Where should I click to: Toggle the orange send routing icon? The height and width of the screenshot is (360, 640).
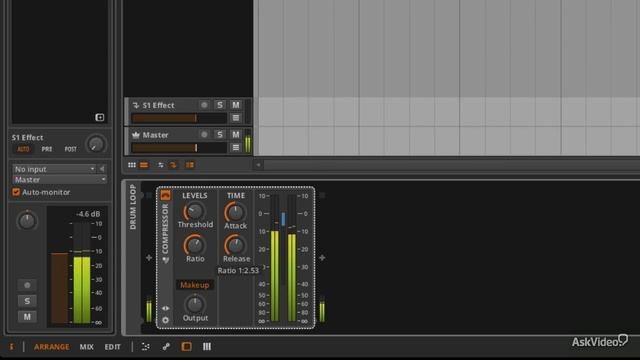point(173,165)
